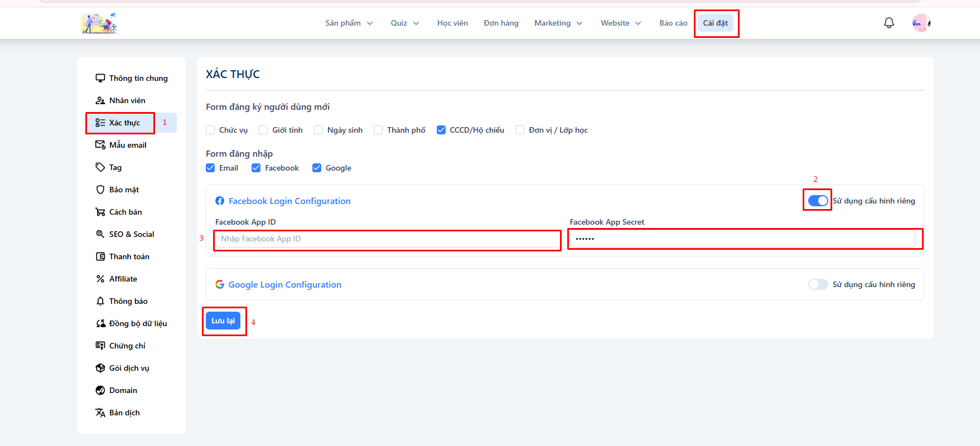Check the Giới tính checkbox
Viewport: 980px width, 446px height.
pos(263,130)
